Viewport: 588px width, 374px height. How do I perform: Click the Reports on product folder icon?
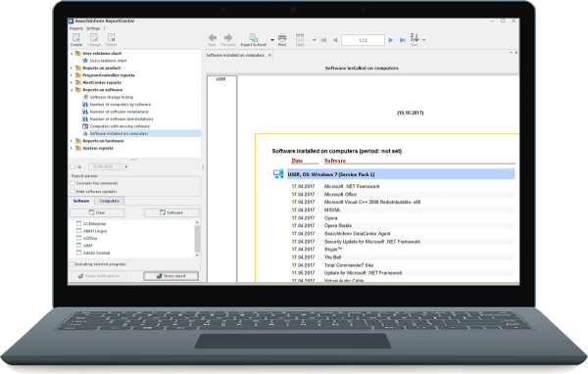tap(78, 68)
